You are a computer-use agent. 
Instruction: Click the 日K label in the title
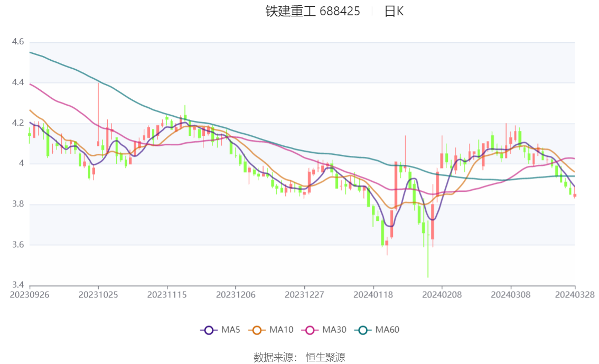pyautogui.click(x=394, y=11)
